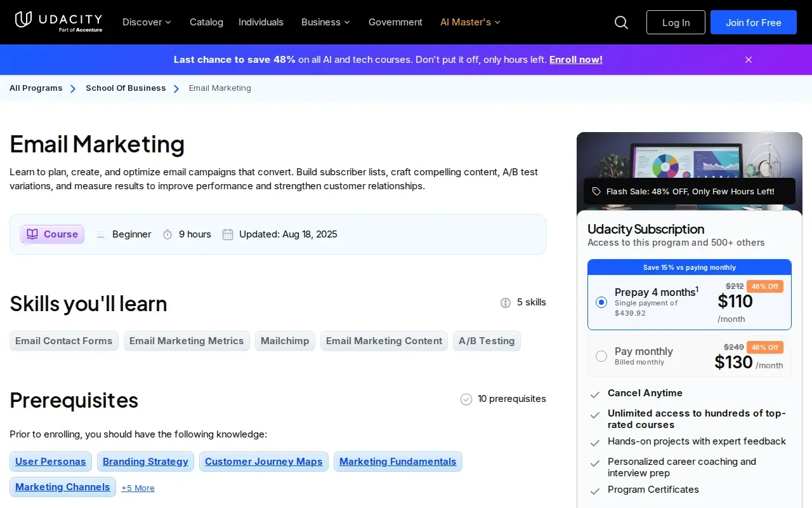Open the Branding Strategy prerequisite link
This screenshot has width=812, height=508.
[145, 462]
